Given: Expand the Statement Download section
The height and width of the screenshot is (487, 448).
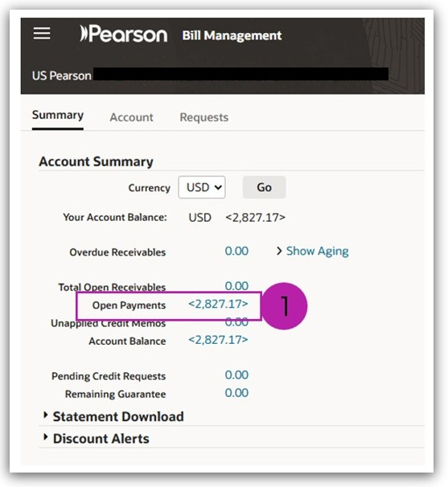Looking at the screenshot, I should point(118,416).
